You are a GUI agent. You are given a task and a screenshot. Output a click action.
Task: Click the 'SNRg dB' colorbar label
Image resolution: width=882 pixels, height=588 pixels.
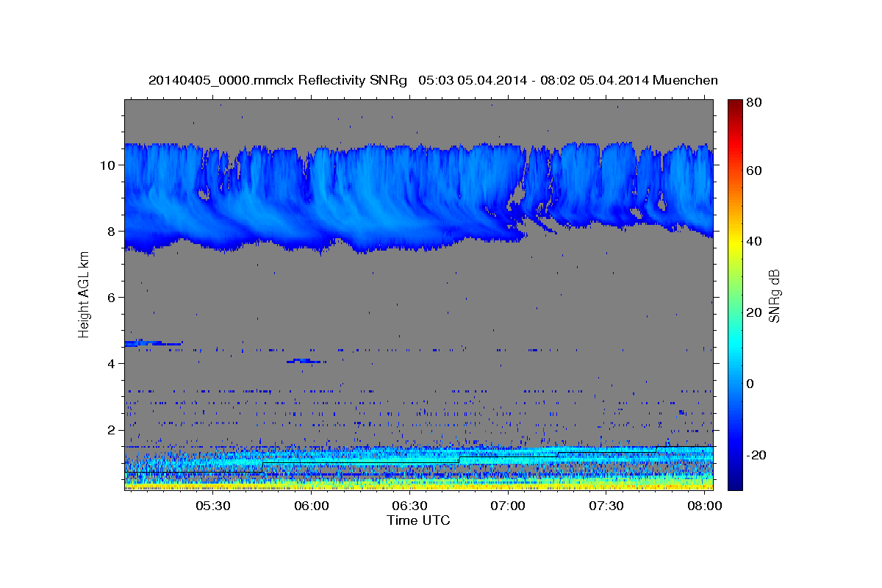point(774,295)
